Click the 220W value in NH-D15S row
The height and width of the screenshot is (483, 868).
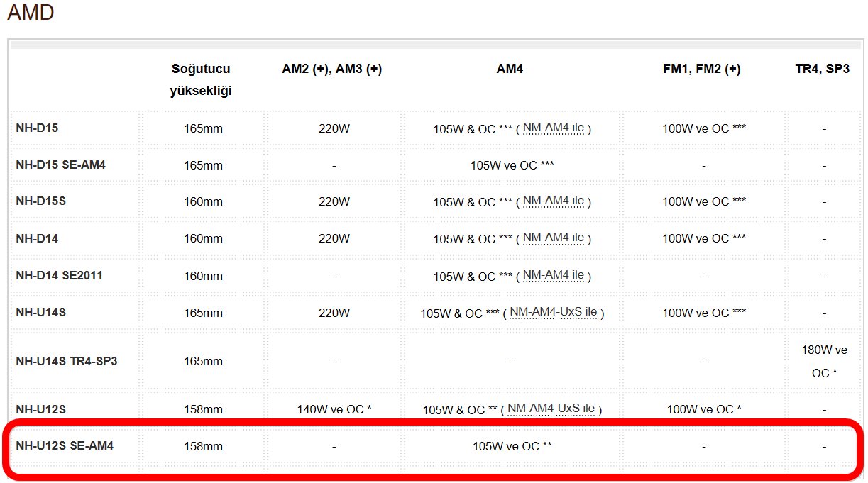334,202
